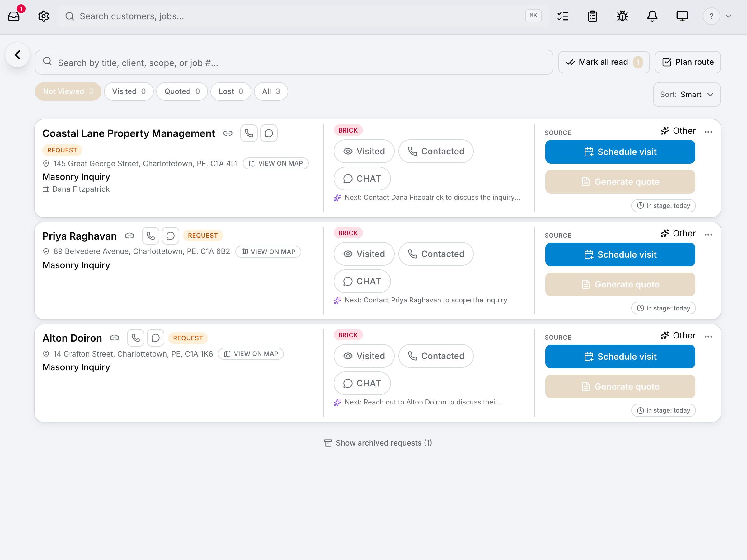Call Alton Doiron via phone icon
The image size is (747, 560).
point(136,338)
